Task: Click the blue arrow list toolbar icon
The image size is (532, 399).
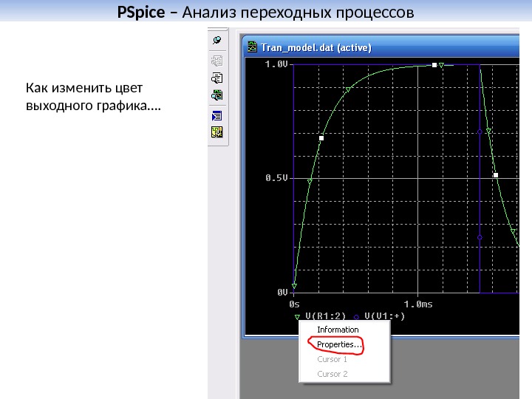Action: point(217,116)
